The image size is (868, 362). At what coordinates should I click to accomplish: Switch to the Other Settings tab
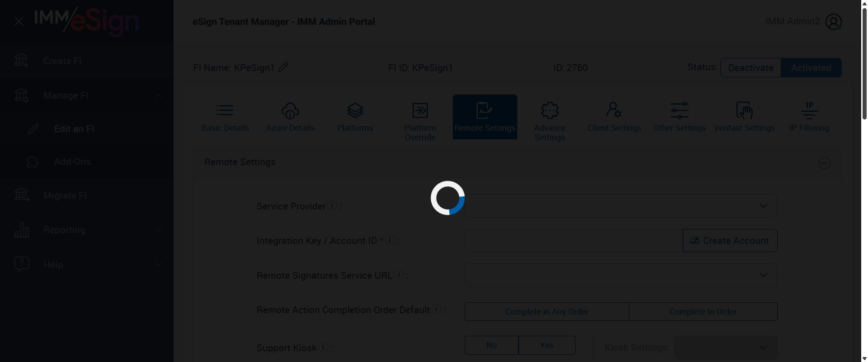[x=679, y=117]
